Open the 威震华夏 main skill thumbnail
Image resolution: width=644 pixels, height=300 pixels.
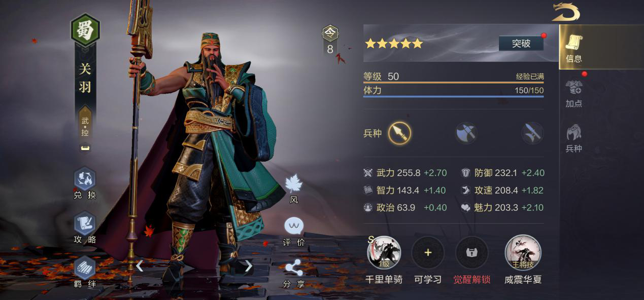tap(523, 252)
